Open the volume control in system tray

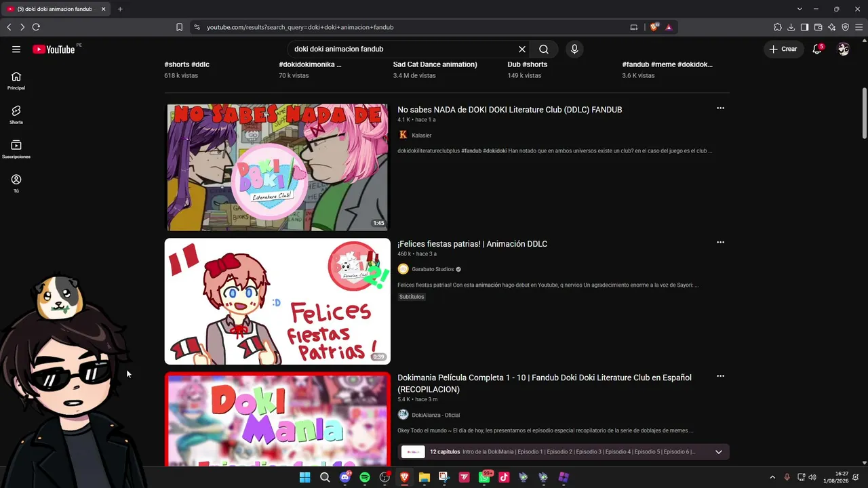812,477
